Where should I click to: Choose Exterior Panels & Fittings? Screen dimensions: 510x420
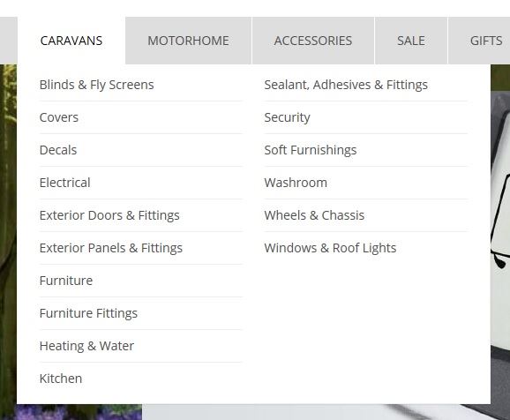coord(111,248)
